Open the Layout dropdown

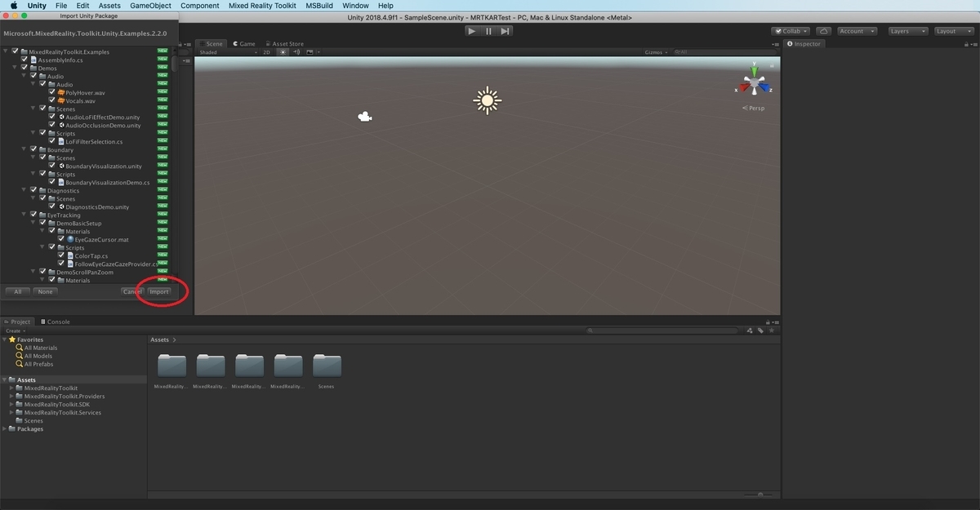[952, 31]
